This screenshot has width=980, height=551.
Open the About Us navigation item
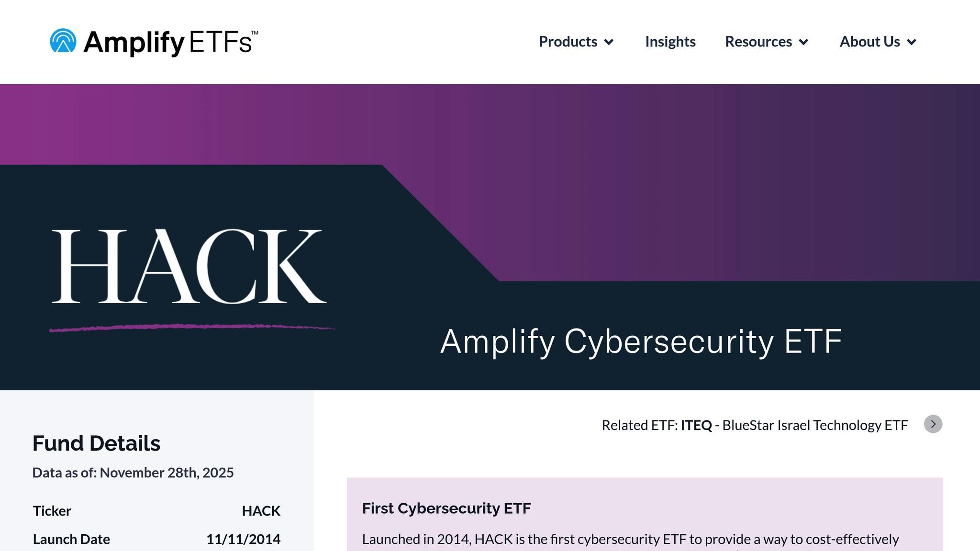pos(870,42)
